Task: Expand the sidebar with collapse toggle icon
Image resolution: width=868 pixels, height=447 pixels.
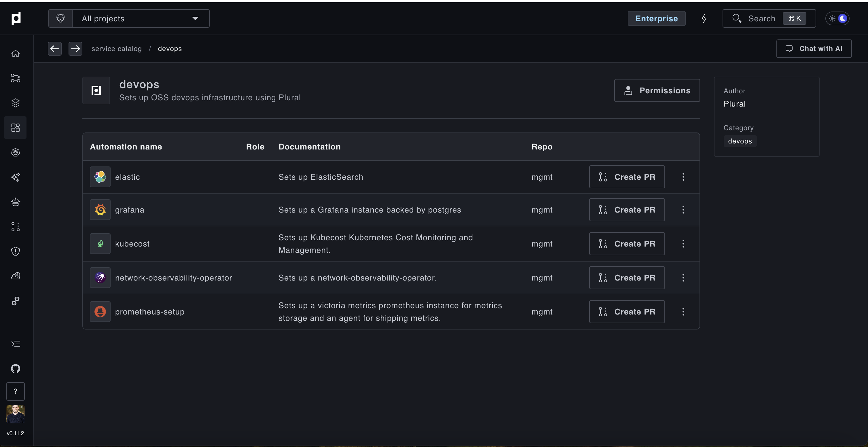Action: [x=16, y=344]
